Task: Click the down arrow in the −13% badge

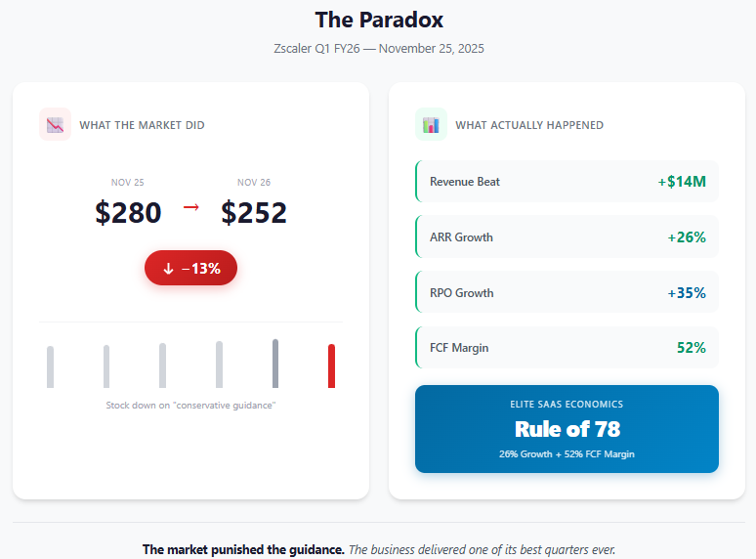Action: tap(168, 268)
